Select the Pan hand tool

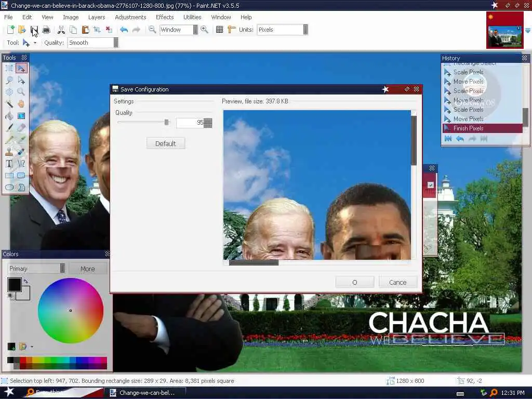[21, 104]
